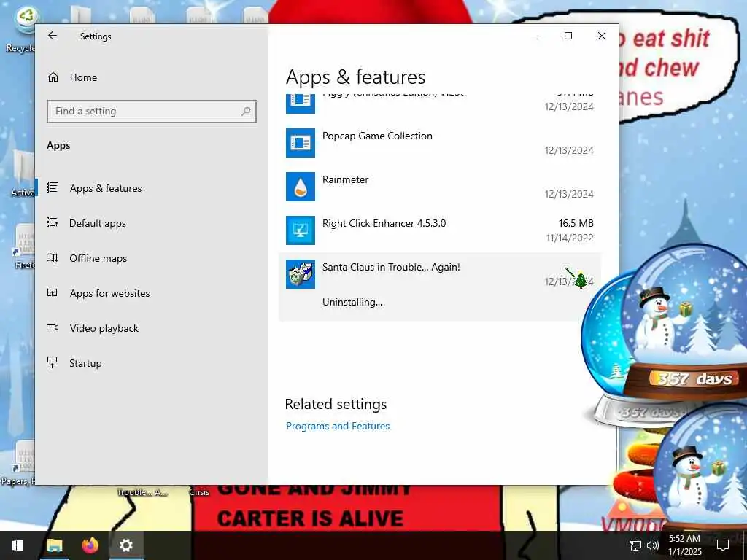
Task: Click the Santa Claus in Trouble app icon
Action: tap(300, 274)
